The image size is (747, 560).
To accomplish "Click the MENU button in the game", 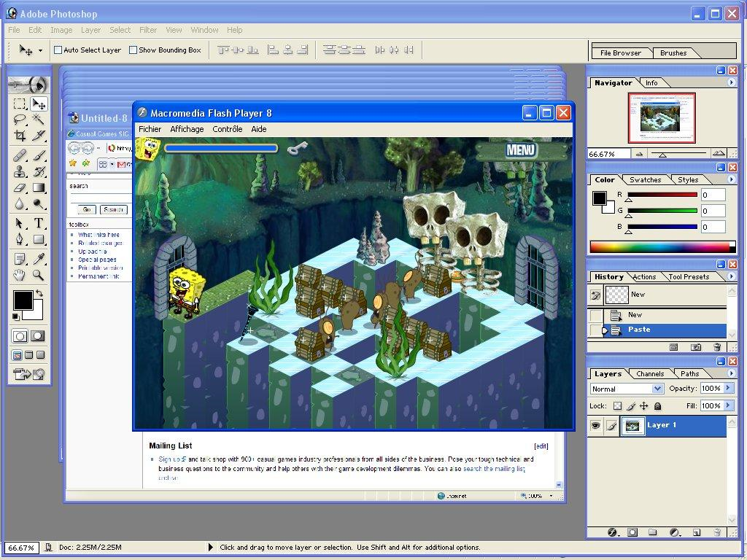I will 520,150.
